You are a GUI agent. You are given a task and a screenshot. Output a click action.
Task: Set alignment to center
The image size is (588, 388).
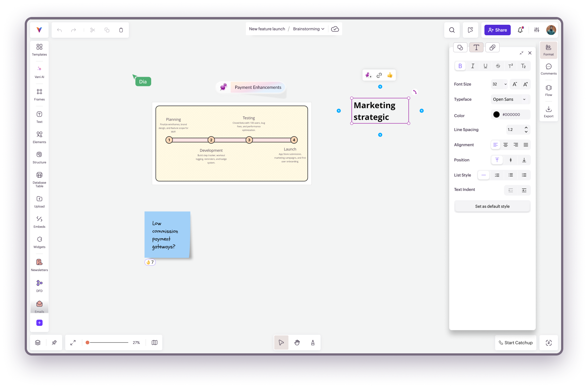[505, 145]
